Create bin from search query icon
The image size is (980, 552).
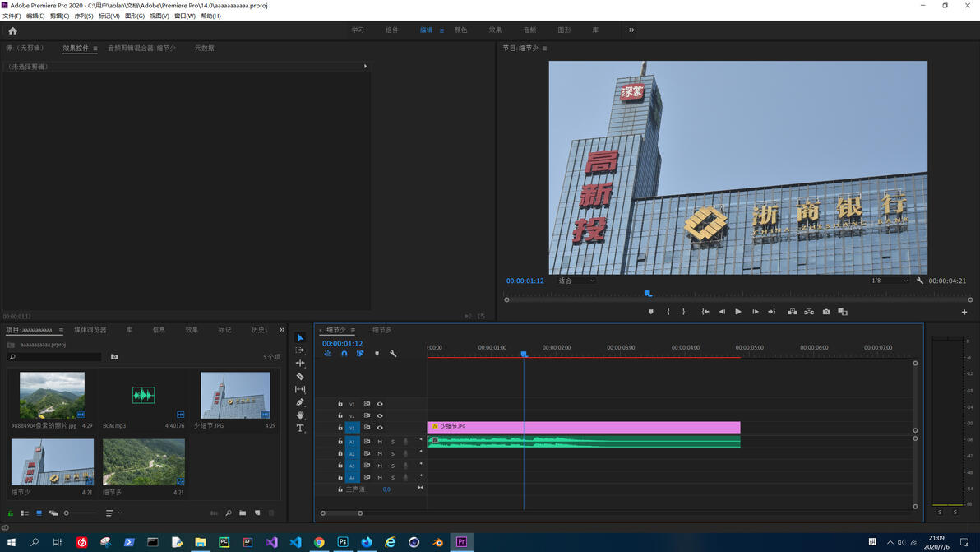114,357
